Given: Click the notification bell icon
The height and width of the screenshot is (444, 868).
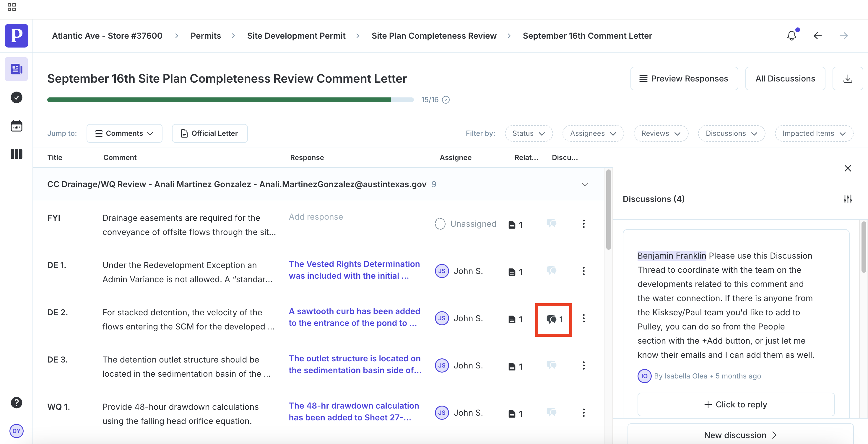Looking at the screenshot, I should 791,36.
